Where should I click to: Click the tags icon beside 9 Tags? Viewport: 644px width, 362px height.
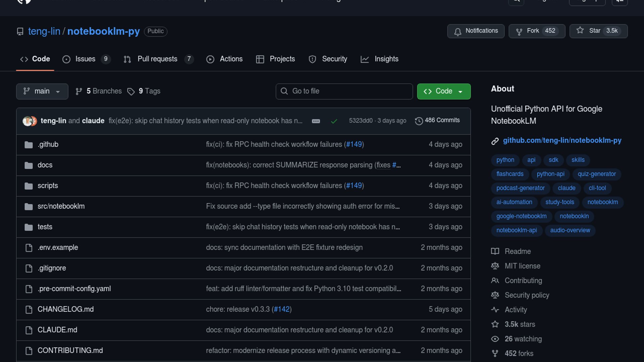point(131,92)
